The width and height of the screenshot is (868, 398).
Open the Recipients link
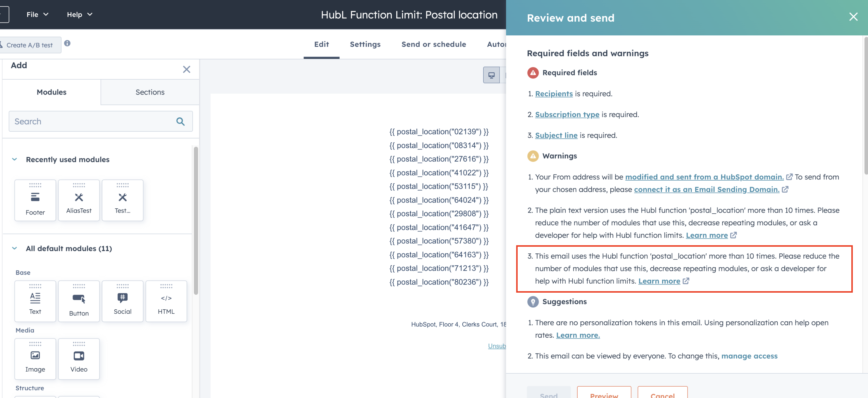554,94
